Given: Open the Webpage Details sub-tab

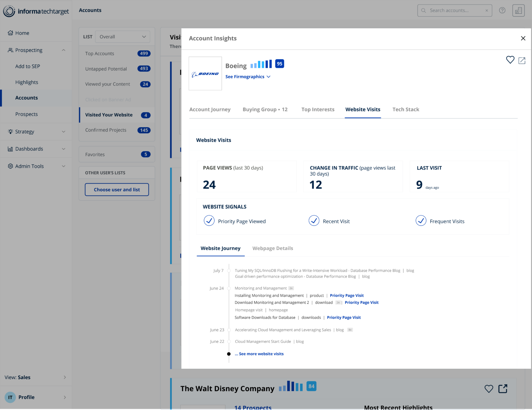Looking at the screenshot, I should coord(273,248).
